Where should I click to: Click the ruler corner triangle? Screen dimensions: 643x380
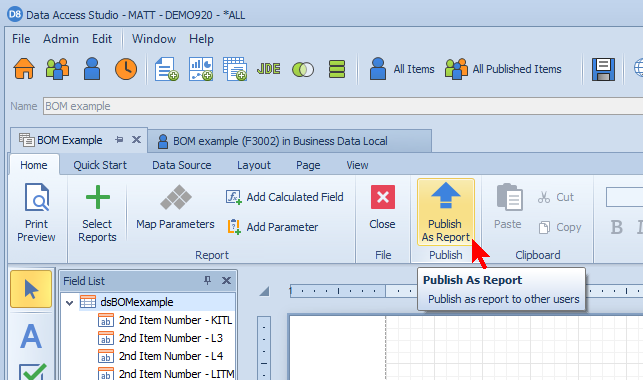click(264, 291)
